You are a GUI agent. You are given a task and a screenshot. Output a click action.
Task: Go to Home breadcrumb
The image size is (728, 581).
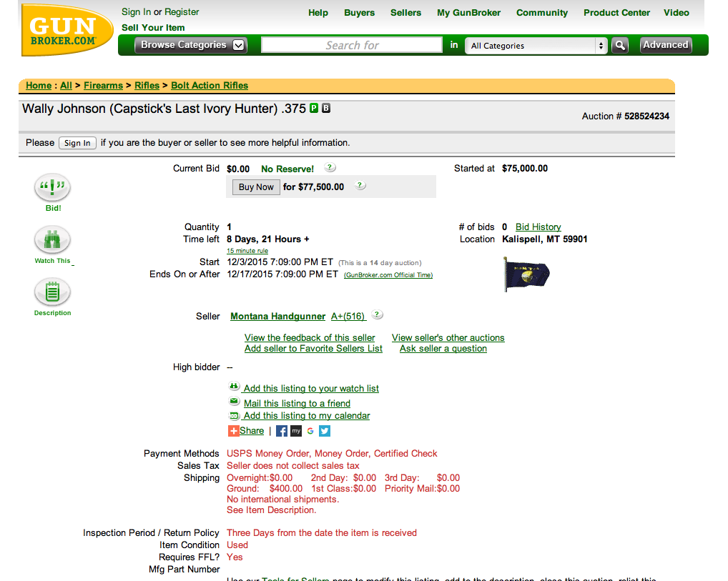click(x=39, y=85)
